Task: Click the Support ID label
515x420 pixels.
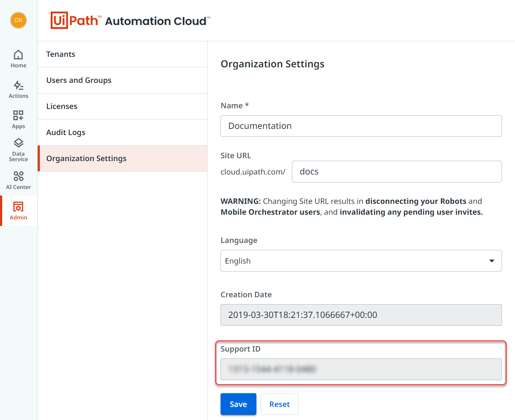Action: [x=240, y=349]
